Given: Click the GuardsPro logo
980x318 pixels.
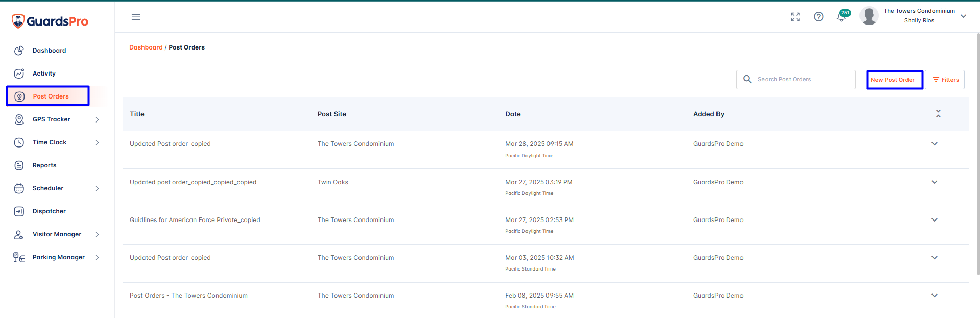Looking at the screenshot, I should tap(50, 21).
